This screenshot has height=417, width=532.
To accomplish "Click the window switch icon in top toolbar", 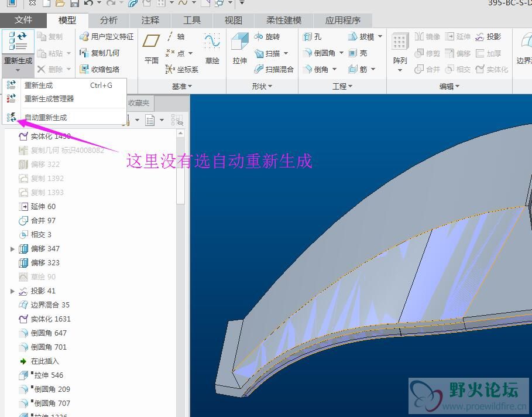I will point(219,3).
